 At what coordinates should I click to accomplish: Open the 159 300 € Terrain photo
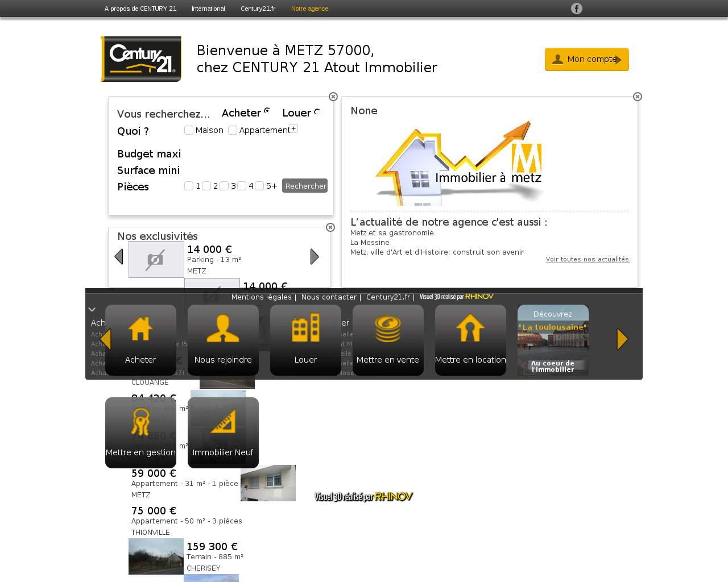[156, 556]
